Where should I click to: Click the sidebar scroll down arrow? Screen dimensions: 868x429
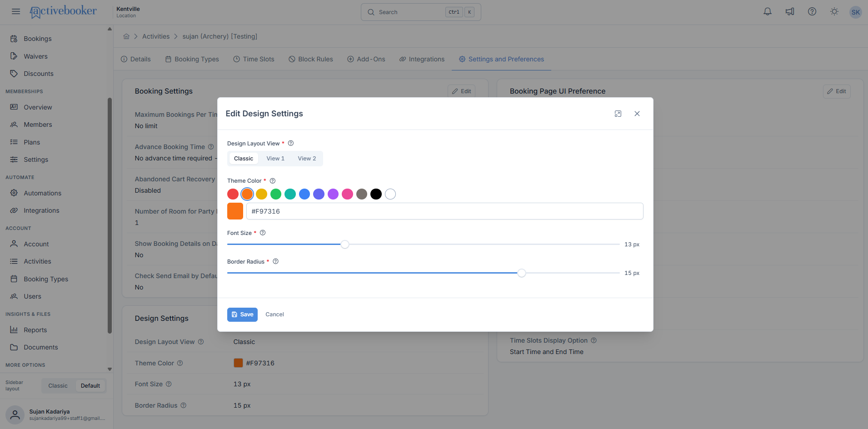tap(110, 369)
